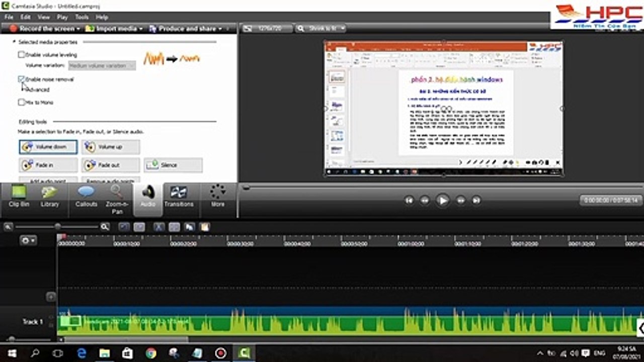
Task: Jump to previous clip button
Action: point(409,200)
